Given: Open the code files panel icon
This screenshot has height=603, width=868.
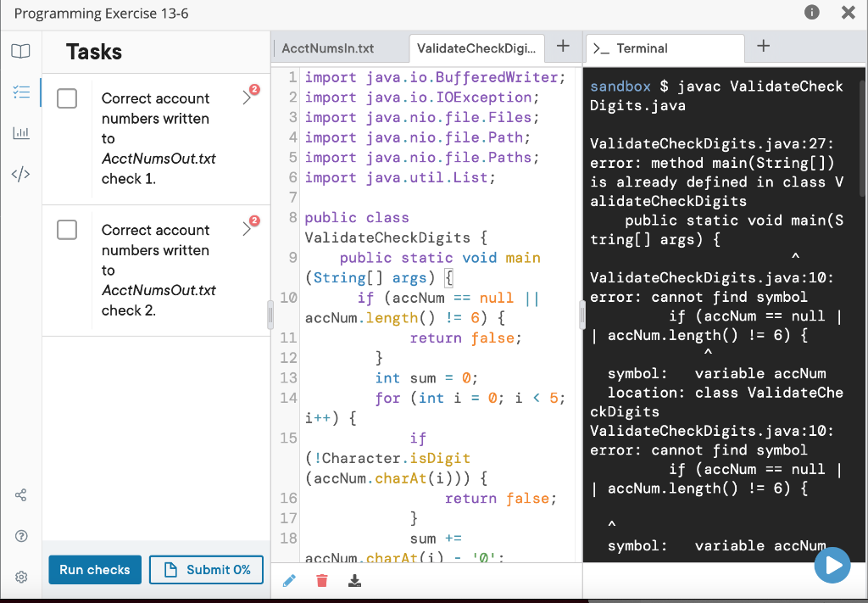Looking at the screenshot, I should pyautogui.click(x=20, y=173).
